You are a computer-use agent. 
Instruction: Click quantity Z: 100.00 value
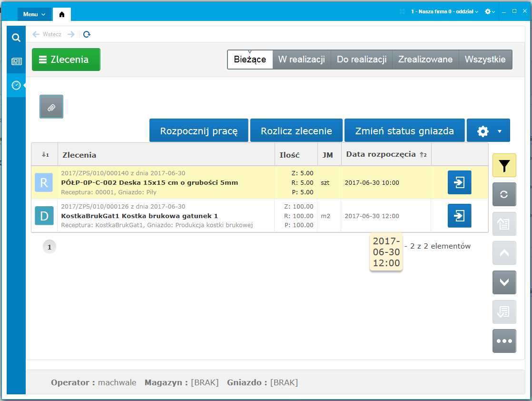(x=298, y=206)
